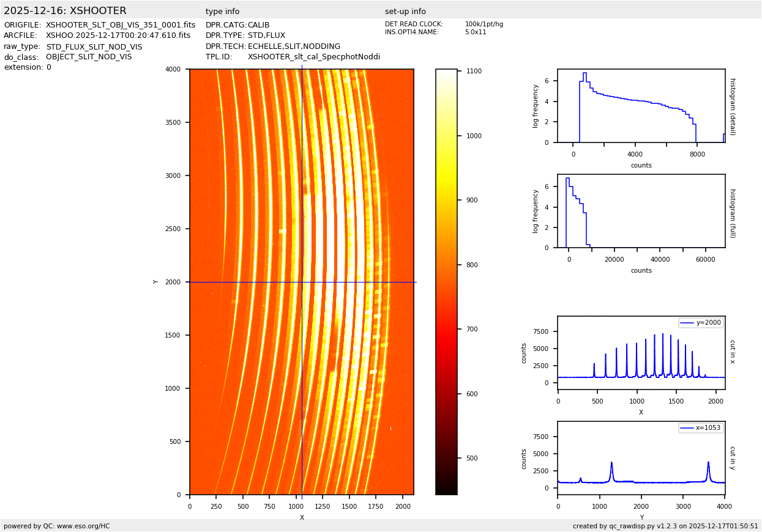
Task: Select the ORIGFILE filename XSHOOTER_SLT_OBJ_VIS_351_0001.fits
Action: (121, 25)
